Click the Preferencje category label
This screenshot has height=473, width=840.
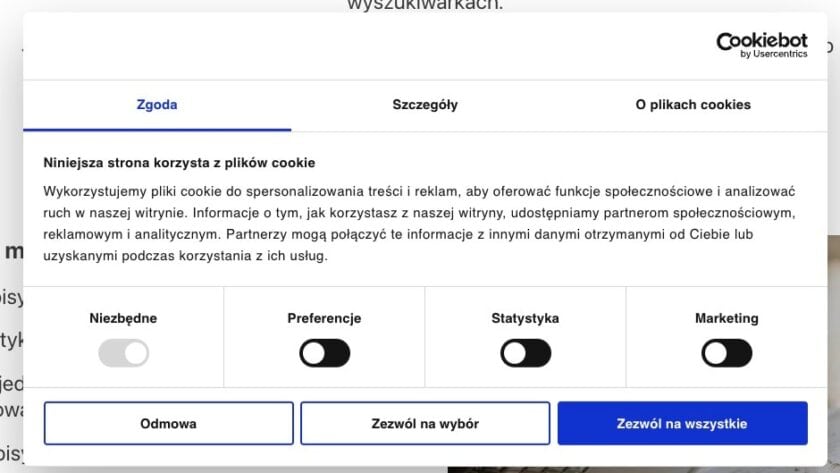click(x=324, y=319)
